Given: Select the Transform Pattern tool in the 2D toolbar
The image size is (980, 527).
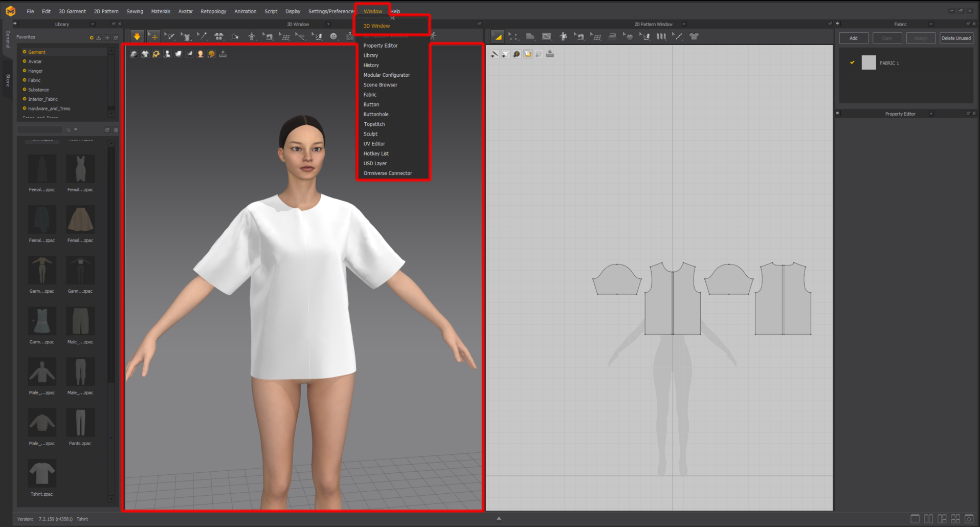Looking at the screenshot, I should [x=497, y=36].
